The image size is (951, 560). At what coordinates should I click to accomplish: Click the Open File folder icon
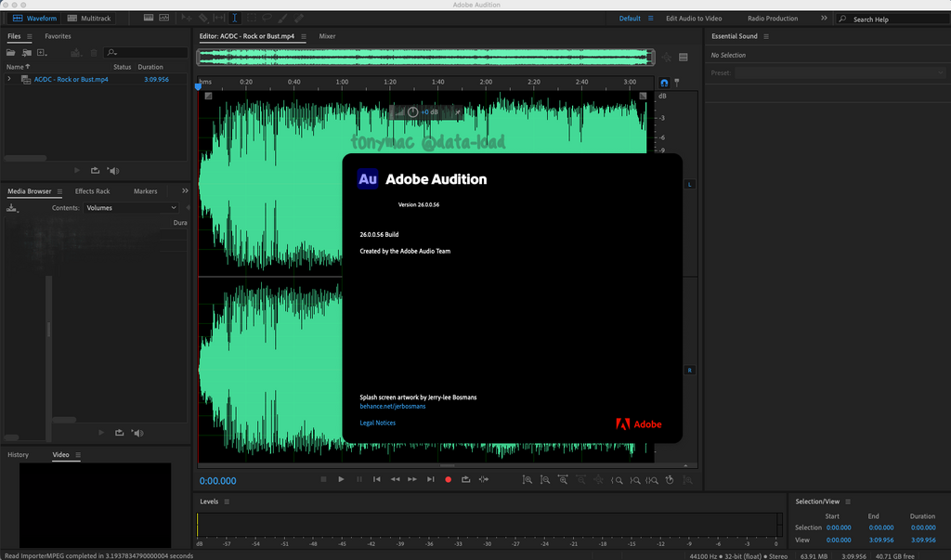(x=13, y=53)
